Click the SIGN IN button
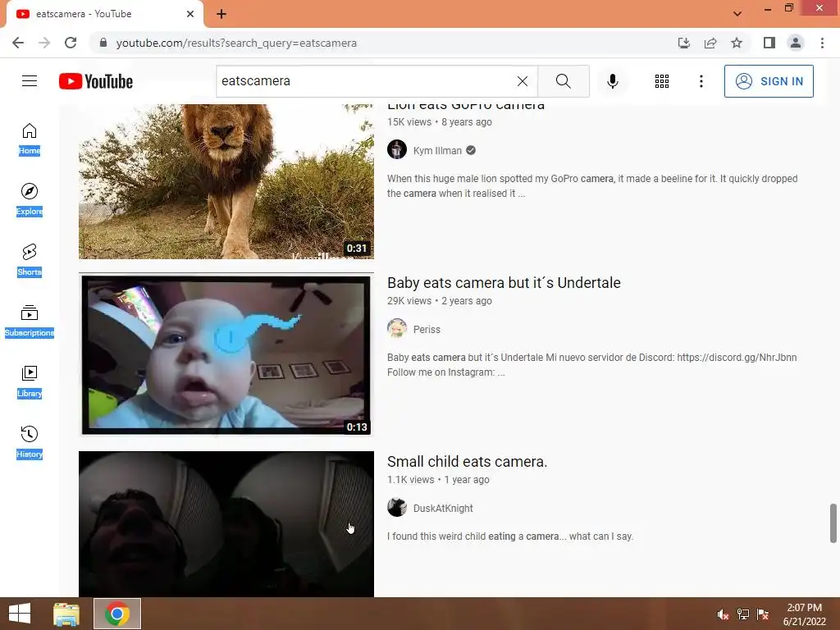 coord(769,81)
